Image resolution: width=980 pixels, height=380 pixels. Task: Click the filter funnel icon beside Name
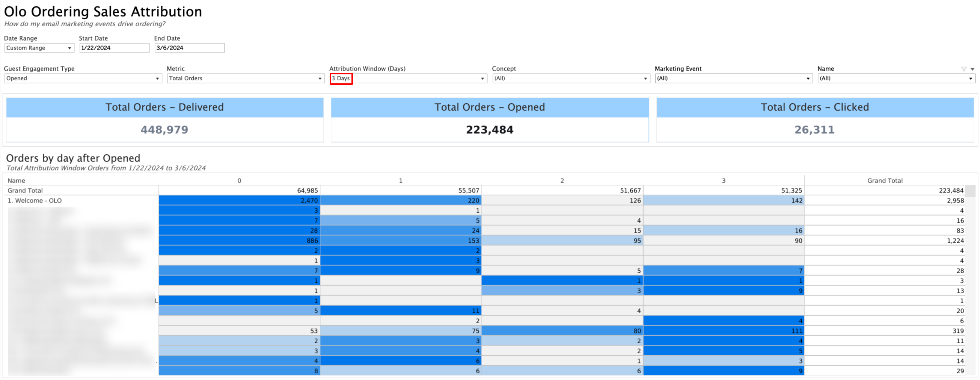[963, 69]
